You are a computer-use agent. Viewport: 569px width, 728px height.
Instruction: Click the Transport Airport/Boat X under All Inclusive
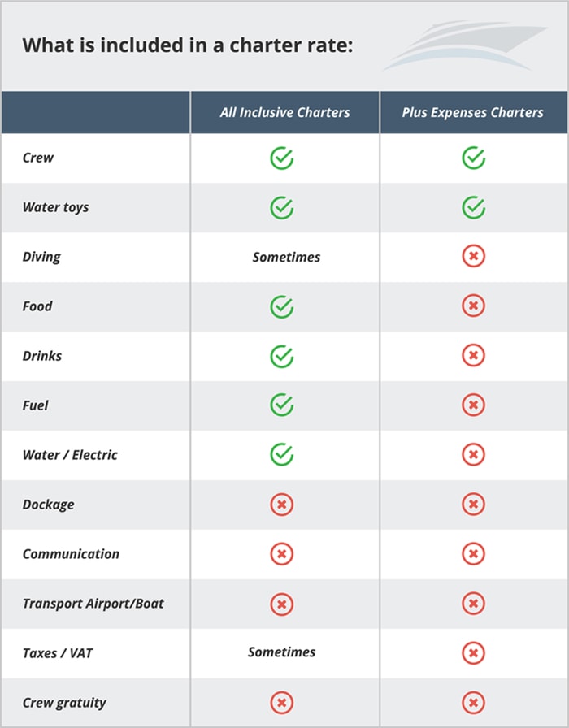click(x=281, y=604)
